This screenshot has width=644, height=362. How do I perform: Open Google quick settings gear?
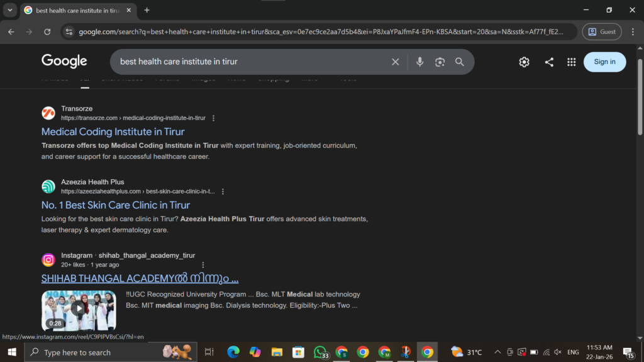[524, 62]
